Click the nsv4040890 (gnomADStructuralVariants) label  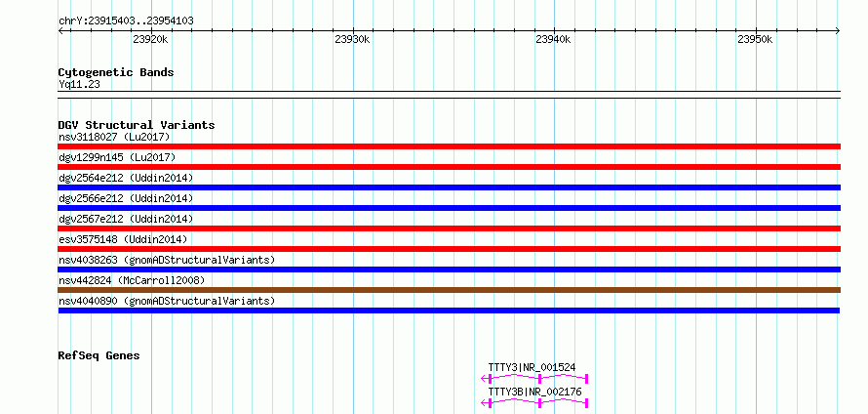(x=167, y=301)
